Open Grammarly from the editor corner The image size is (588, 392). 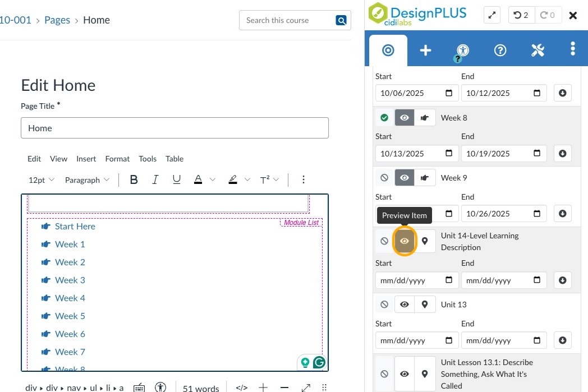(x=319, y=362)
